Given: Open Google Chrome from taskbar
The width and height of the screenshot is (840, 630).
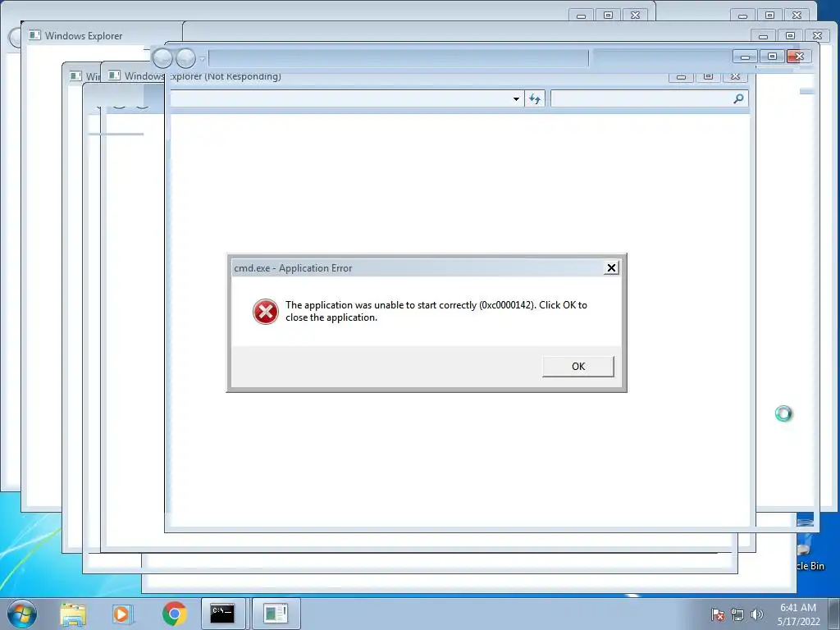Looking at the screenshot, I should point(174,614).
